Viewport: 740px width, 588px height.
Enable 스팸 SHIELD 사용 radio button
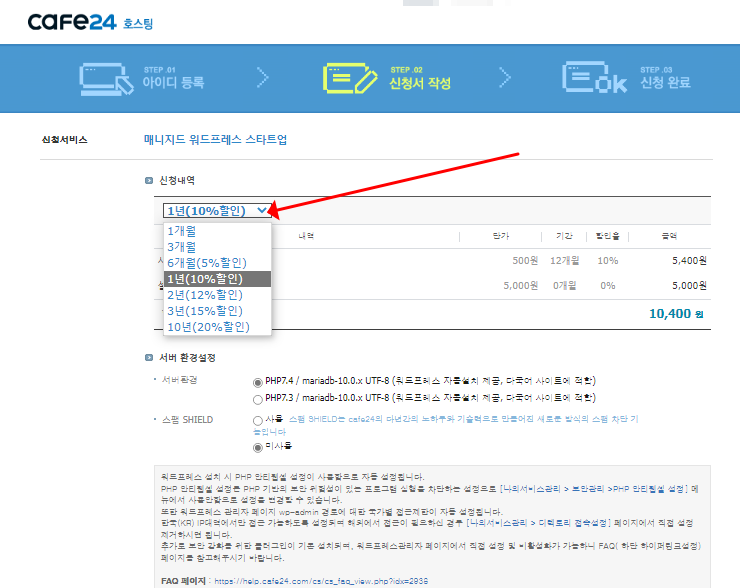tap(258, 420)
